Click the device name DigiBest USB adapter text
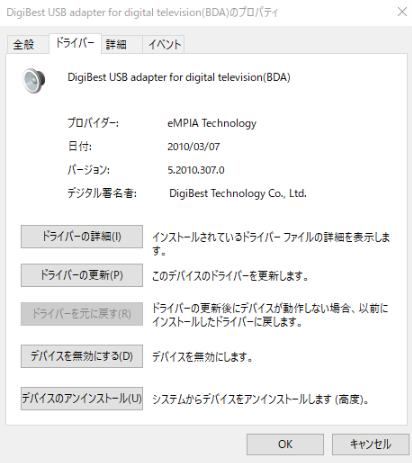Image resolution: width=412 pixels, height=463 pixels. tap(179, 77)
